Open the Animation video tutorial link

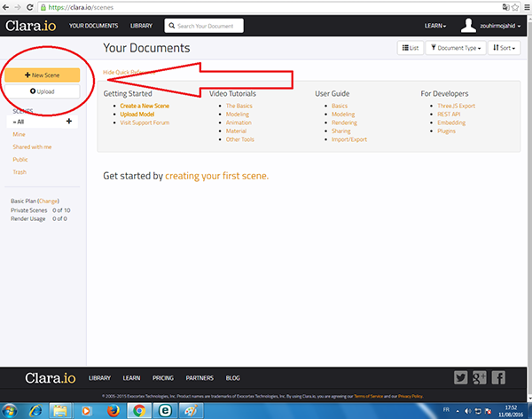coord(239,123)
